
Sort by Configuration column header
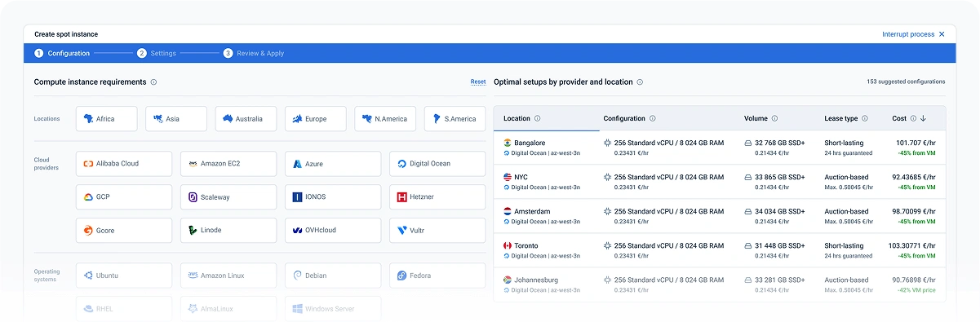pos(624,118)
